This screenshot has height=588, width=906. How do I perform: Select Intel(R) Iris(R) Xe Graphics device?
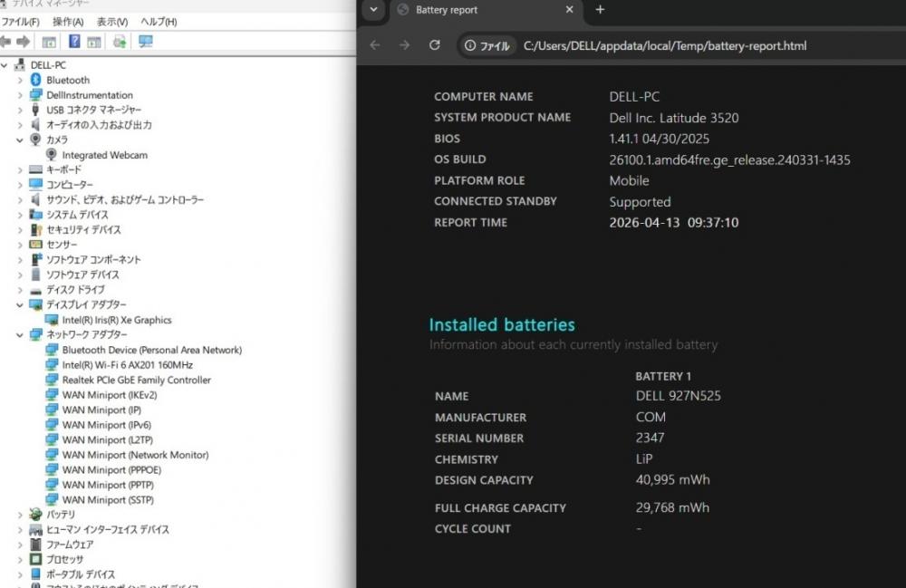(116, 320)
